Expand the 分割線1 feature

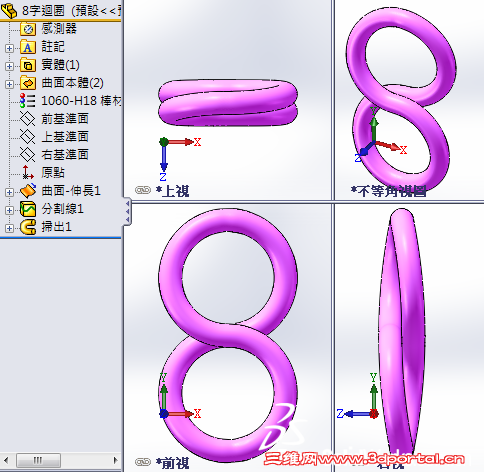click(x=9, y=210)
